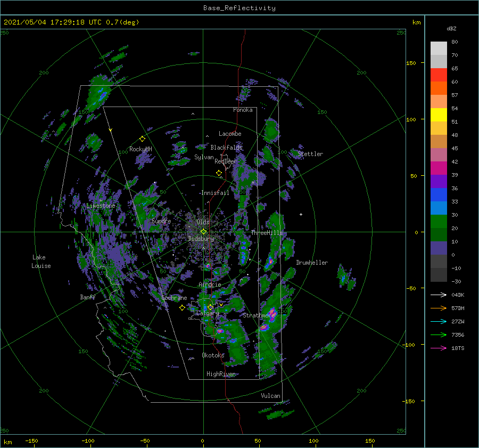Click the yellow diamond marker near RockyMH
Viewport: 479px width, 448px height.
click(x=142, y=139)
